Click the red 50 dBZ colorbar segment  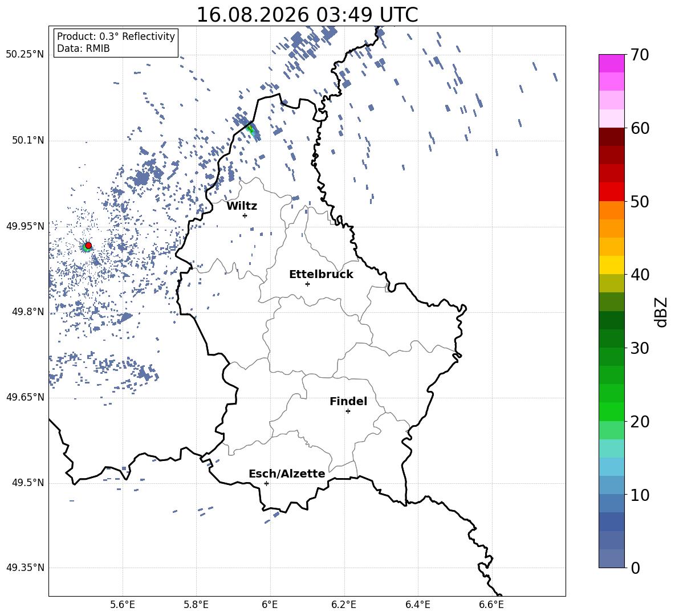point(611,192)
